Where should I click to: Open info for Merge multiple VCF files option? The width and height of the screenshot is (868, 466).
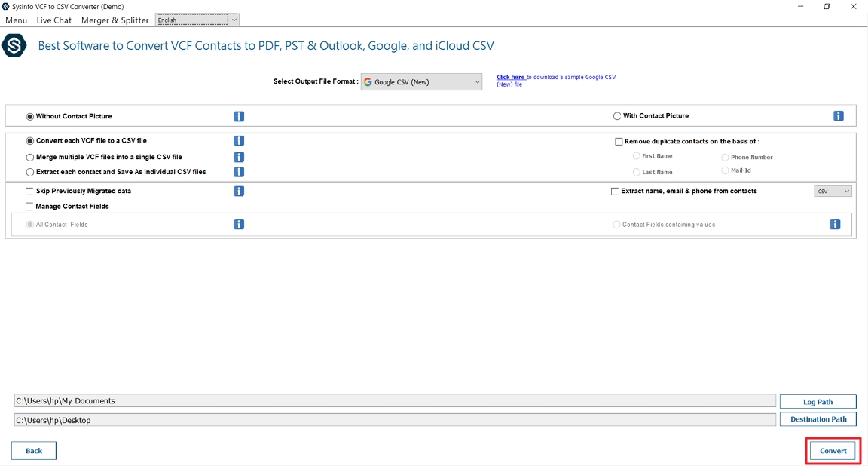[x=239, y=158]
